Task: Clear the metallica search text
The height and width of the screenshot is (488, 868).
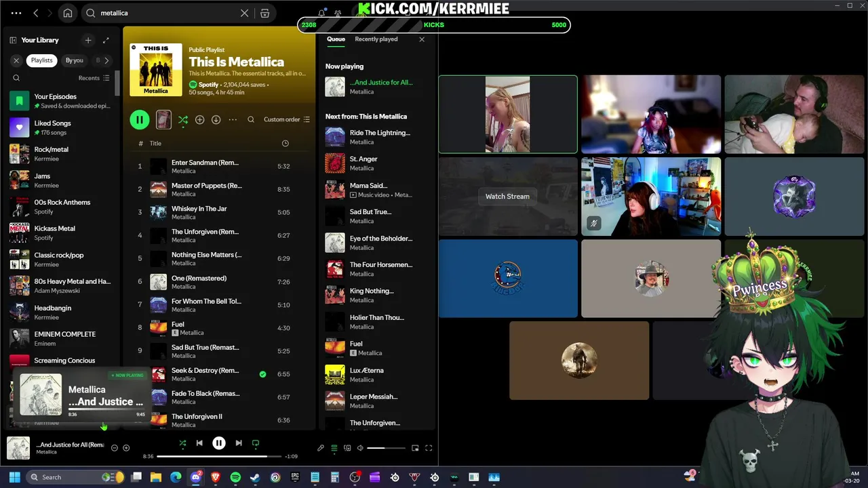Action: tap(245, 13)
